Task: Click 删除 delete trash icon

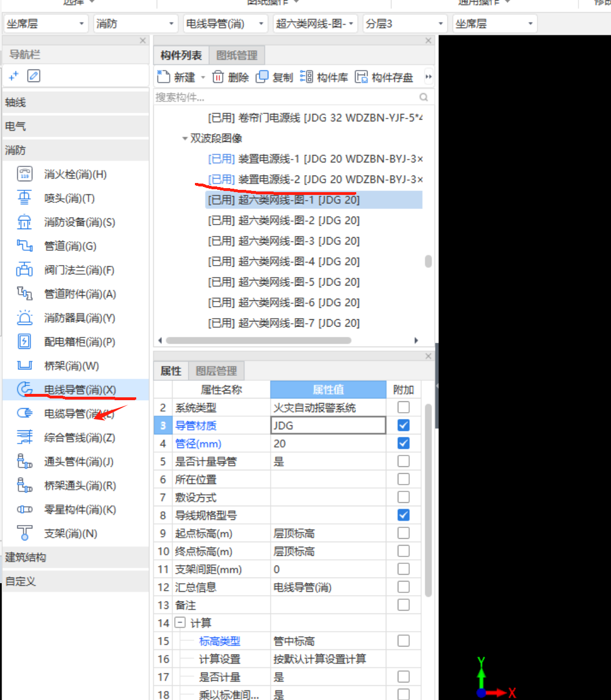Action: (x=218, y=77)
